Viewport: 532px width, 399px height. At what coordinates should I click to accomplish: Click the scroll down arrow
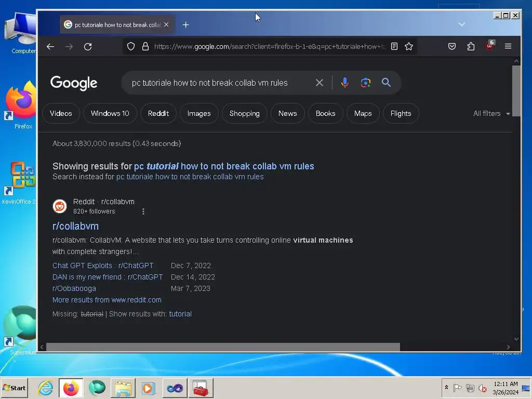click(x=516, y=339)
